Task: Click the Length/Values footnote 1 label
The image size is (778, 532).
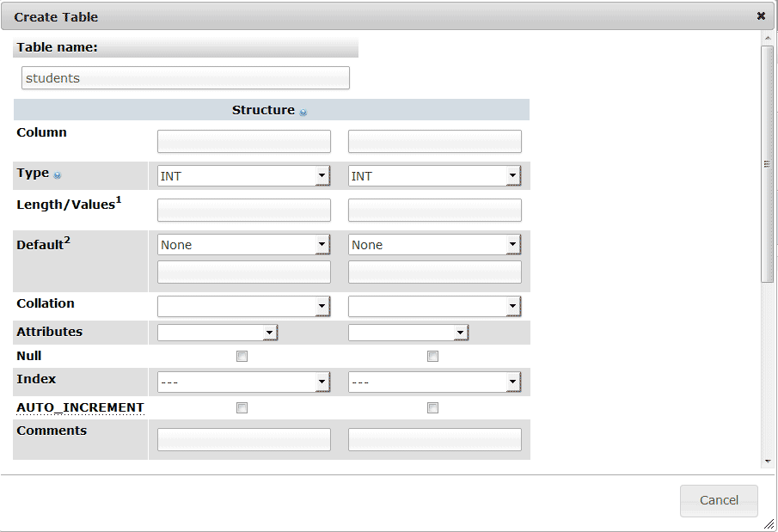Action: 69,204
